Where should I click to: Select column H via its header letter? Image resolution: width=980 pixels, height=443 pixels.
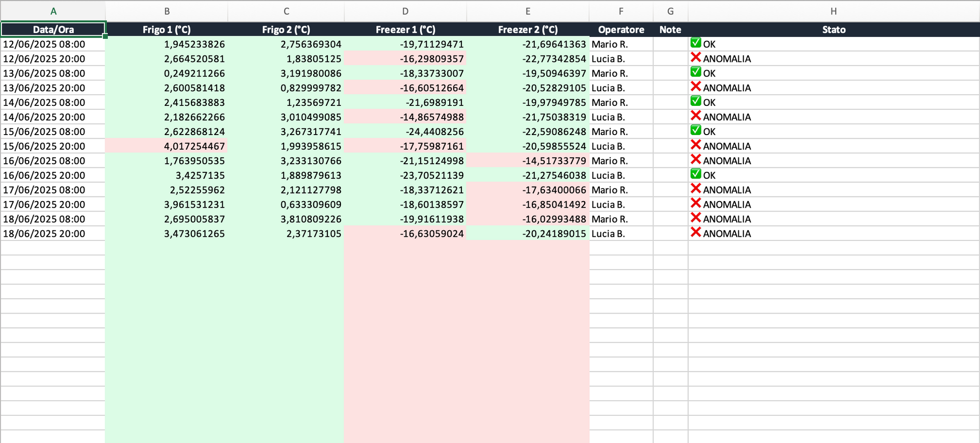pyautogui.click(x=833, y=11)
